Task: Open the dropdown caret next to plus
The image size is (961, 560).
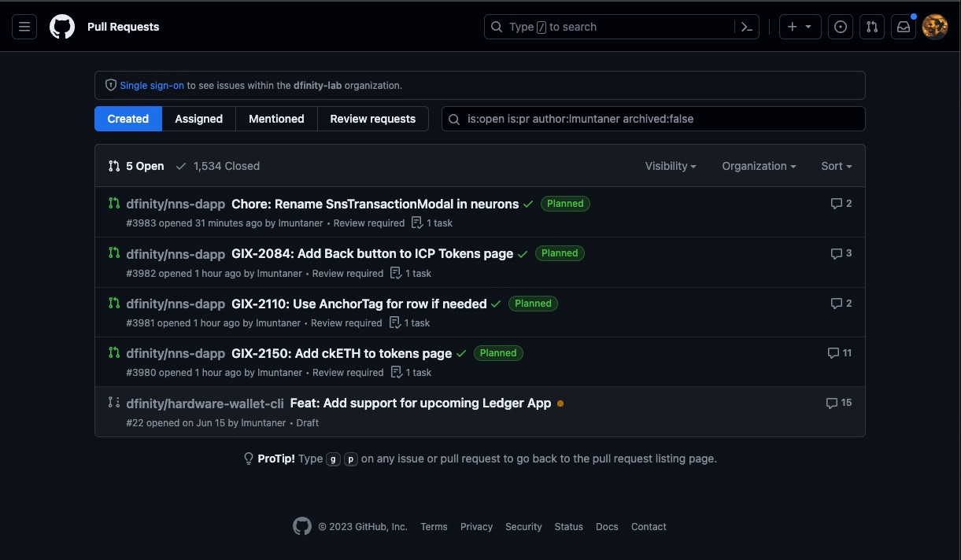Action: coord(808,27)
